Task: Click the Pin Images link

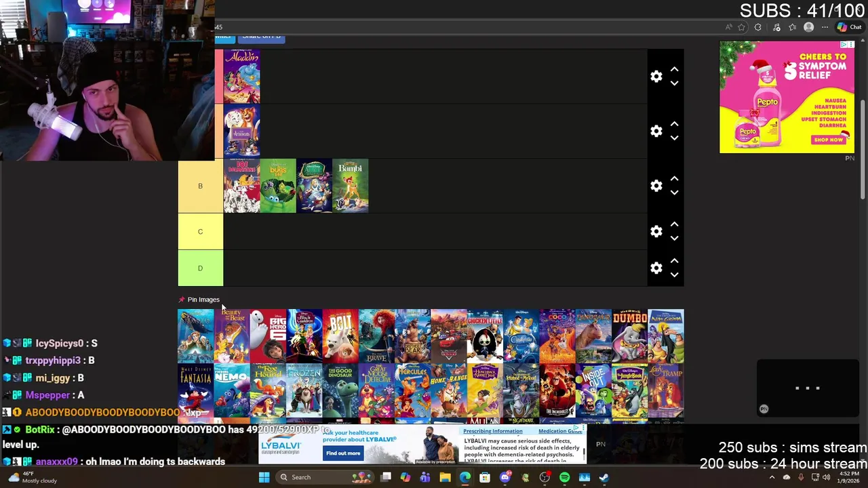Action: coord(203,300)
